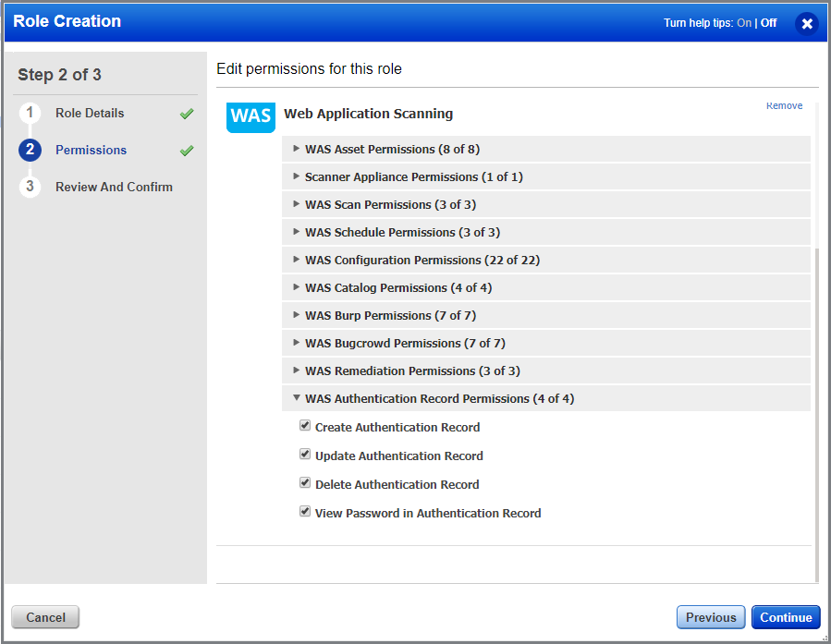Click the Cancel button

[44, 616]
